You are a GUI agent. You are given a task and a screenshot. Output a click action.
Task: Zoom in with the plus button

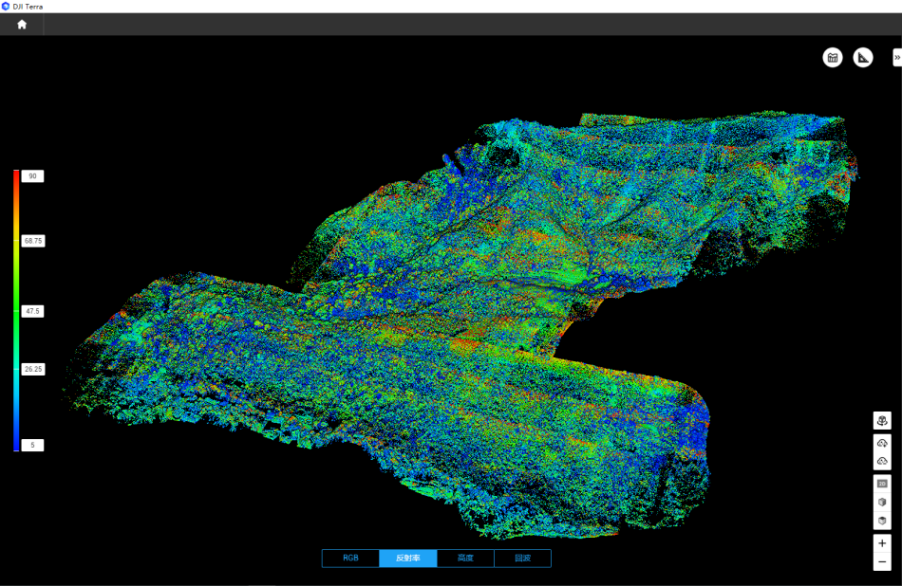(882, 543)
